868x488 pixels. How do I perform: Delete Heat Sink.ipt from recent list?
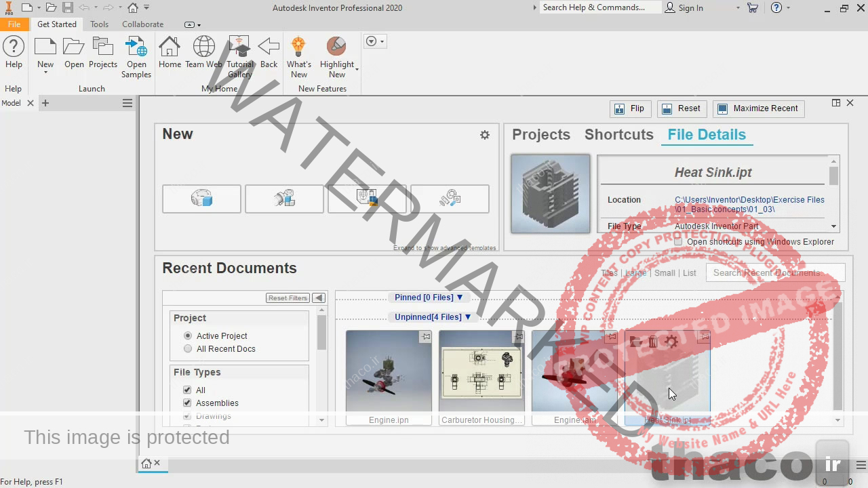pyautogui.click(x=653, y=342)
